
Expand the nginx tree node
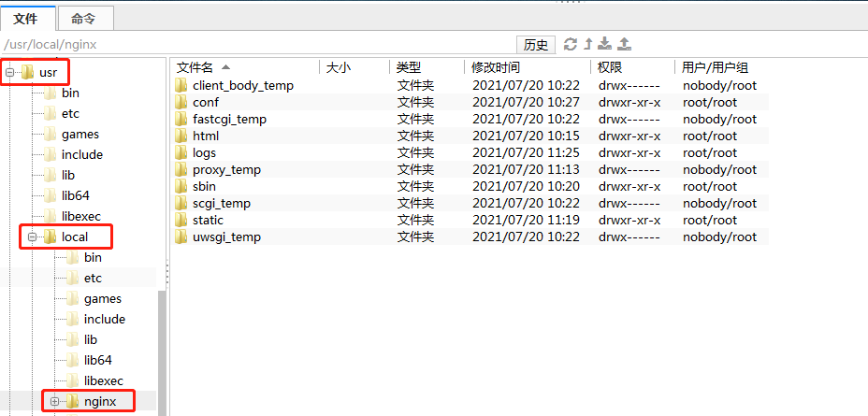[x=54, y=402]
